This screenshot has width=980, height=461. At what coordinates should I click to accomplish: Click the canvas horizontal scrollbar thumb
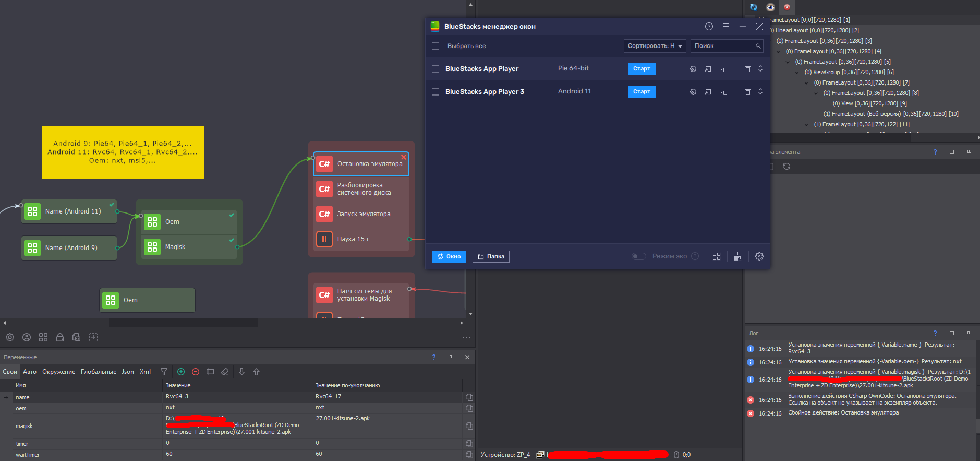point(183,323)
